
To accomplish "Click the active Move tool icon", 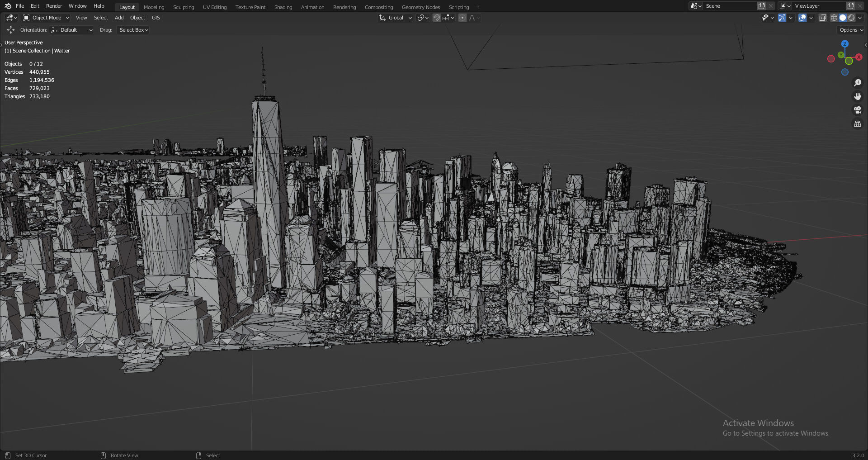I will coord(11,30).
